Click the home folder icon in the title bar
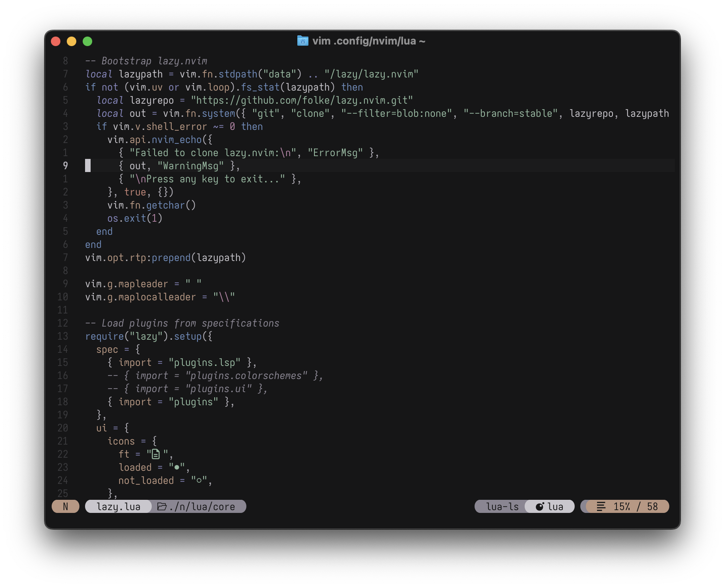The image size is (725, 588). [302, 41]
